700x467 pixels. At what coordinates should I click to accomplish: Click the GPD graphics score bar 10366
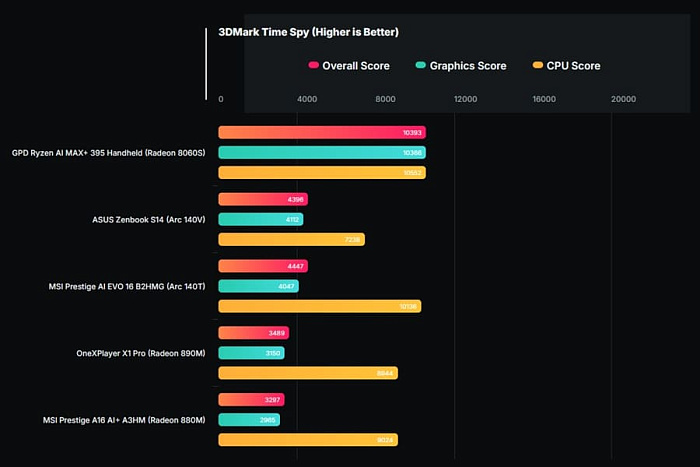coord(322,153)
